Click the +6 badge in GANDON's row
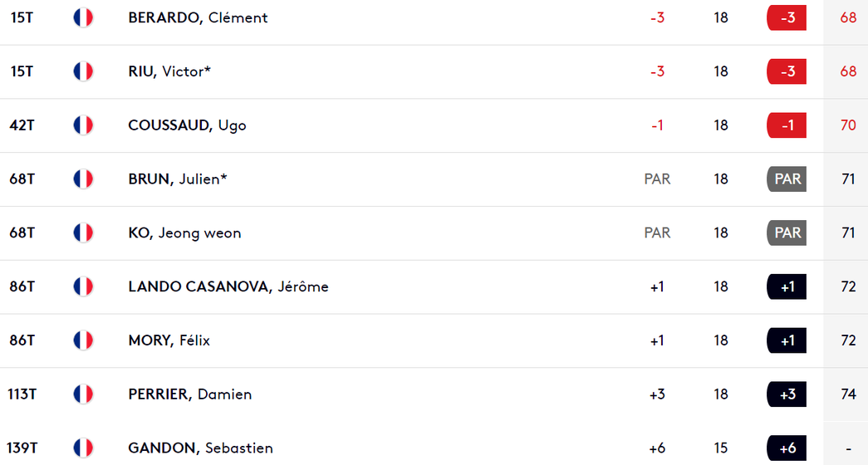868x465 pixels. click(787, 448)
